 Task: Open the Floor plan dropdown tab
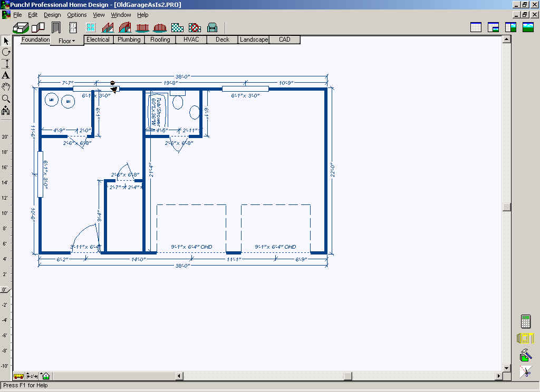coord(67,41)
